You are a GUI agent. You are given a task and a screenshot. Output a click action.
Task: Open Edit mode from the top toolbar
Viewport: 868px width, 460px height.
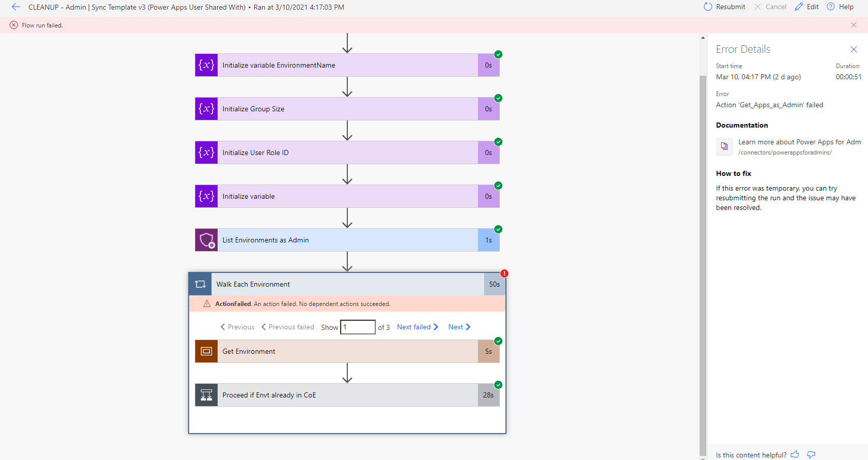pyautogui.click(x=806, y=7)
